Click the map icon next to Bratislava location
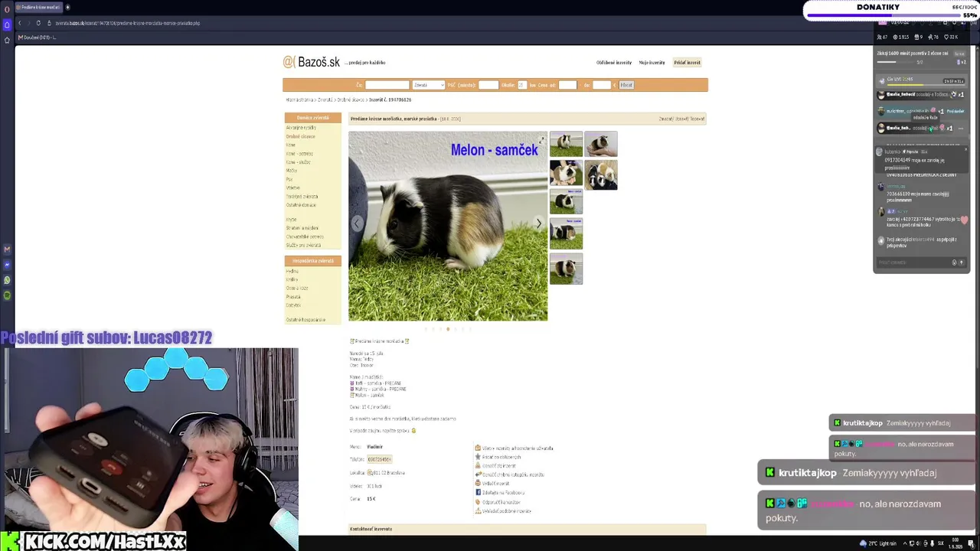The image size is (980, 551). 370,473
